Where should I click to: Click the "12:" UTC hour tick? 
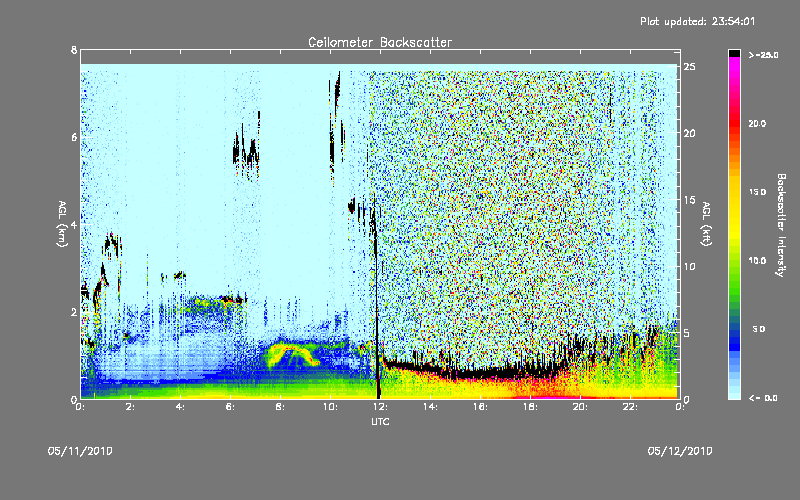[x=380, y=407]
